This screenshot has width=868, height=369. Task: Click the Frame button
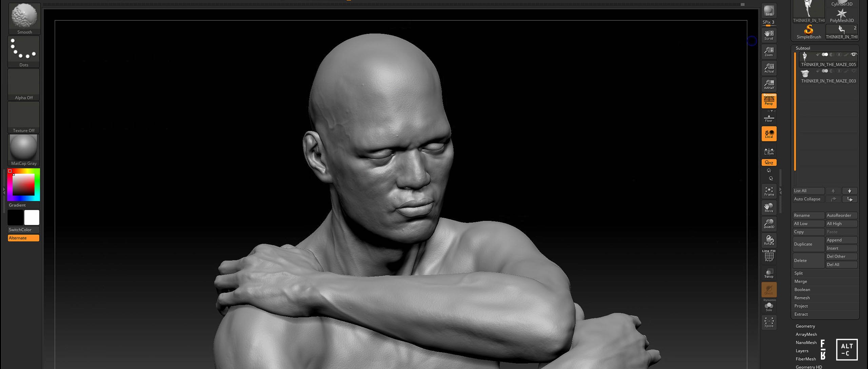tap(769, 191)
